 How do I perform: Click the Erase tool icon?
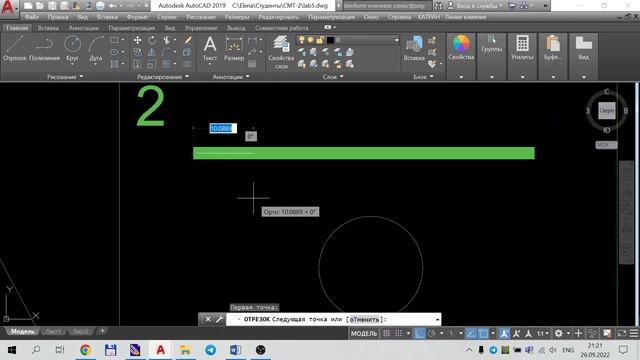tap(187, 40)
